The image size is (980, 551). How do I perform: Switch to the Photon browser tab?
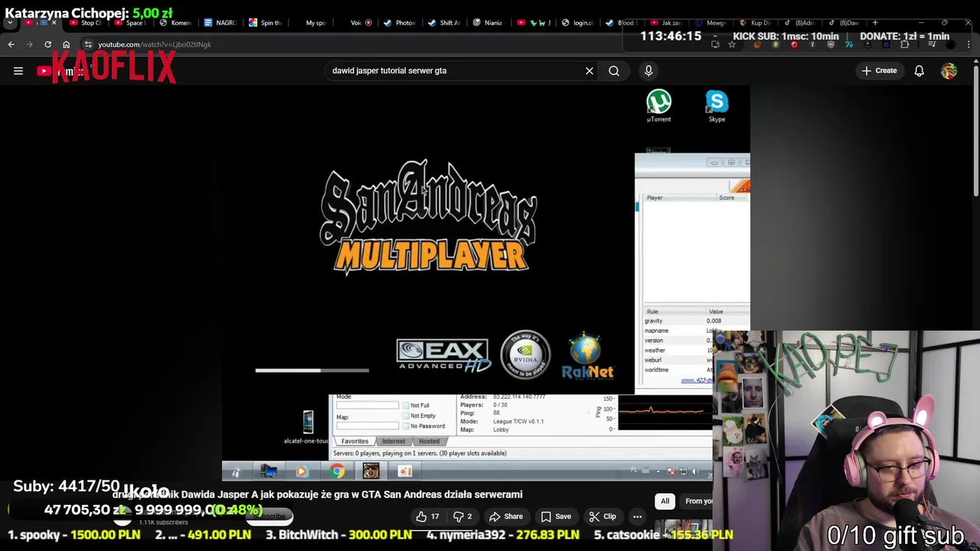pyautogui.click(x=400, y=23)
